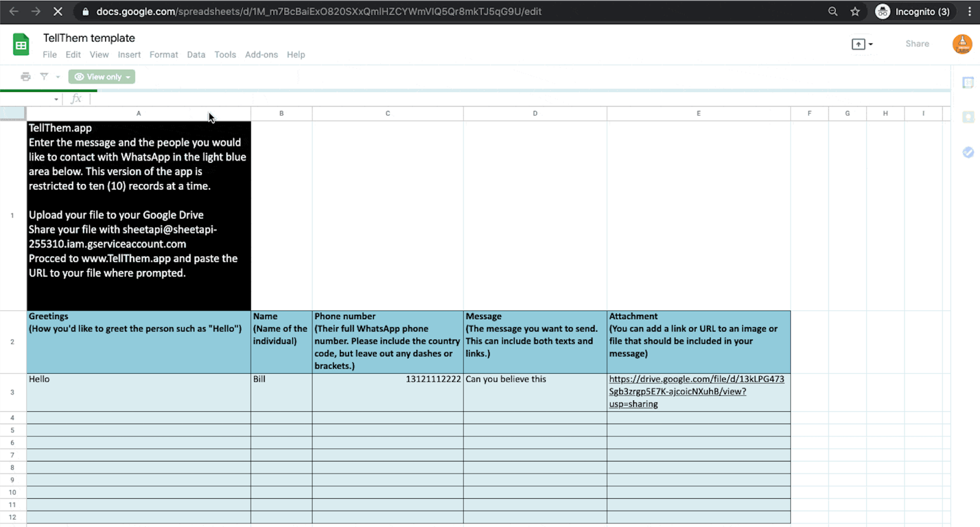This screenshot has height=527, width=980.
Task: Click the select all corner box
Action: (x=13, y=113)
